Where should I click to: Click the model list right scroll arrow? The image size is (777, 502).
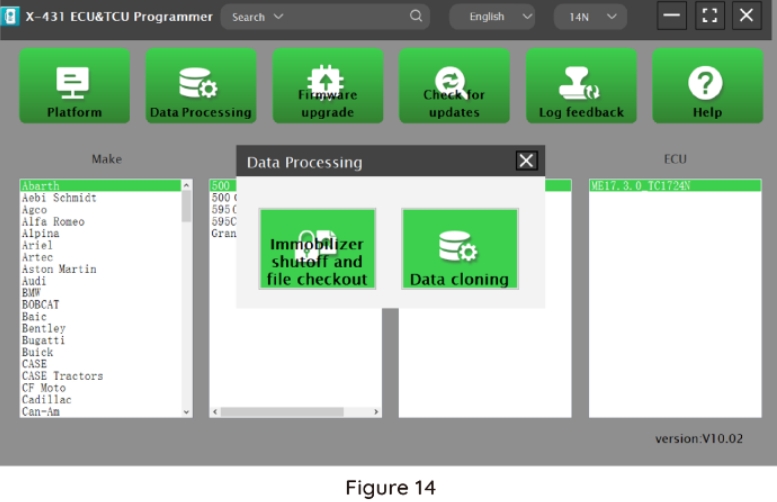click(376, 412)
